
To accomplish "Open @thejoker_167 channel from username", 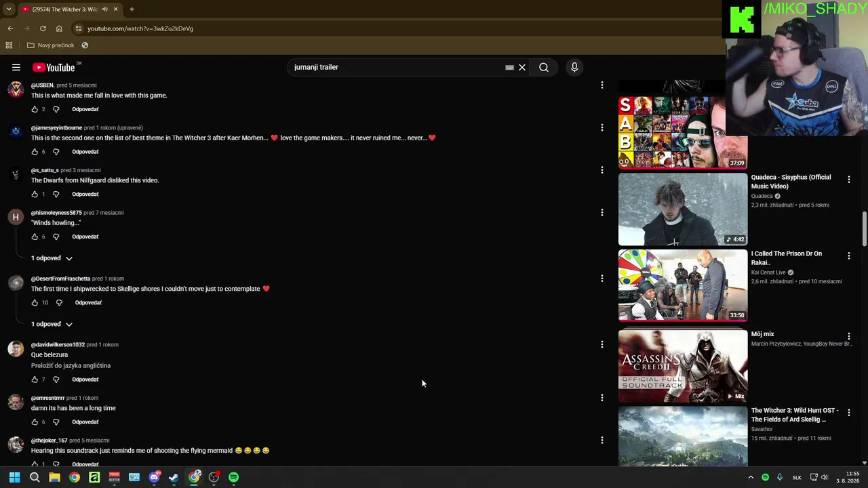I will coord(50,441).
